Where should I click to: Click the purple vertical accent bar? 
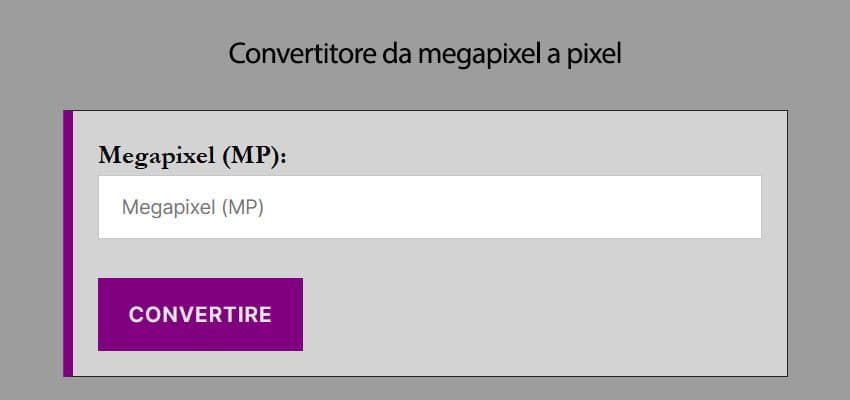click(x=68, y=243)
